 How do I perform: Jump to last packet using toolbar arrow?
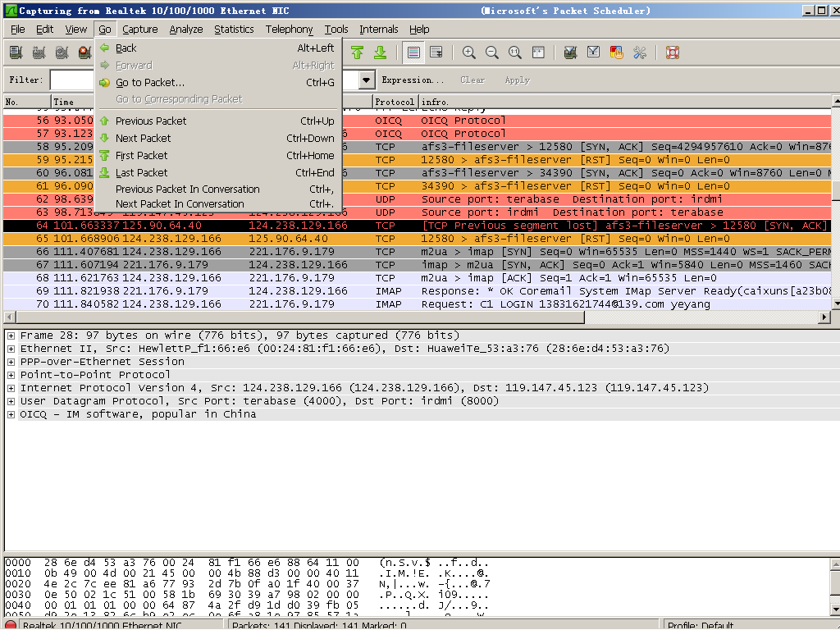pyautogui.click(x=381, y=52)
